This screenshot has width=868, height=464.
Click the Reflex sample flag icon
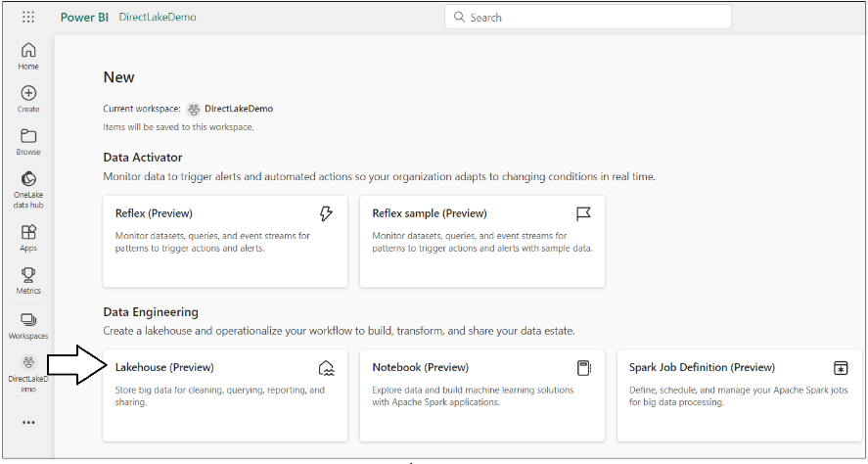pos(583,213)
